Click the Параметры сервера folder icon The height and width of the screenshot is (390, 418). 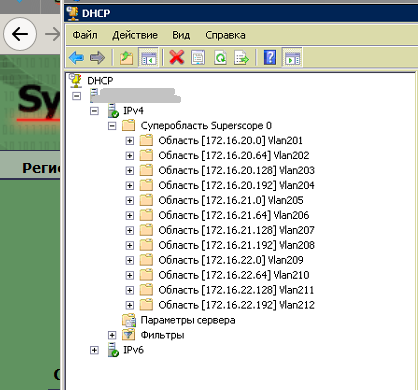[x=129, y=320]
